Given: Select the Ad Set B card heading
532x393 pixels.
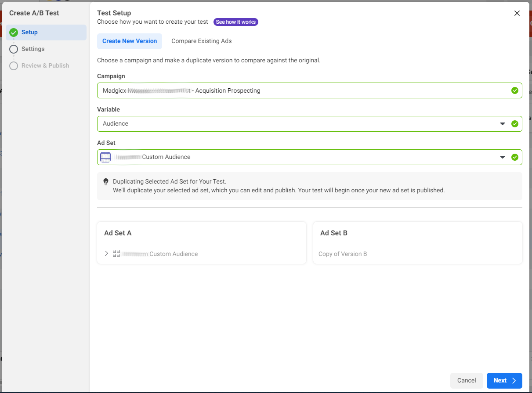Looking at the screenshot, I should coord(334,233).
